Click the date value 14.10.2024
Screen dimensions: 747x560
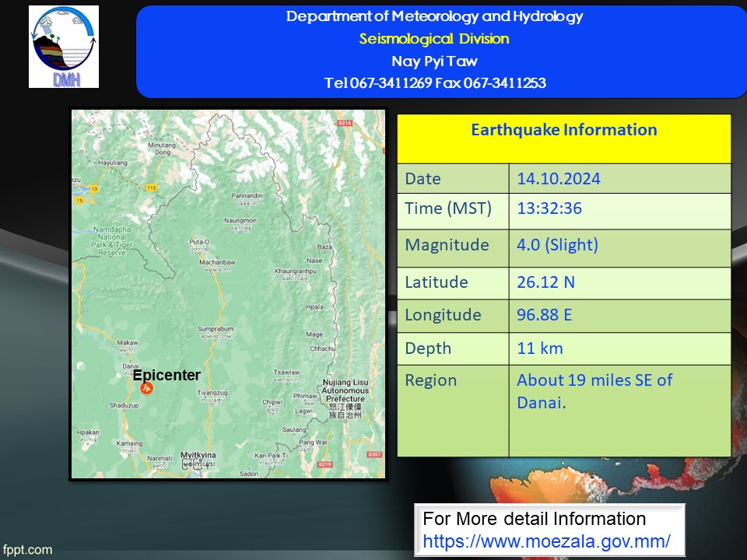point(559,179)
